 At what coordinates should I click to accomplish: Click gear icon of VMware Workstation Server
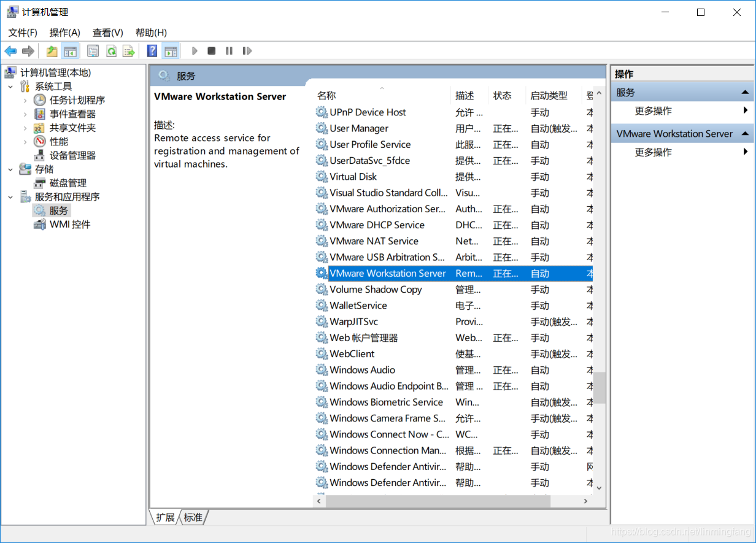(322, 273)
